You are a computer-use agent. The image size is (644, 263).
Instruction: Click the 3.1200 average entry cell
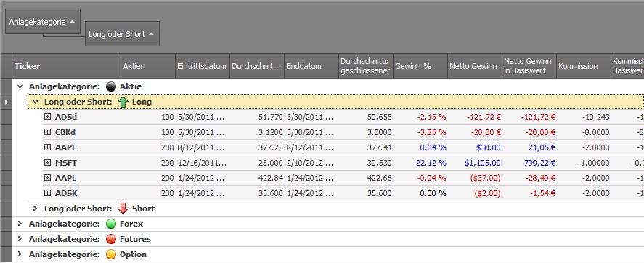click(x=257, y=132)
